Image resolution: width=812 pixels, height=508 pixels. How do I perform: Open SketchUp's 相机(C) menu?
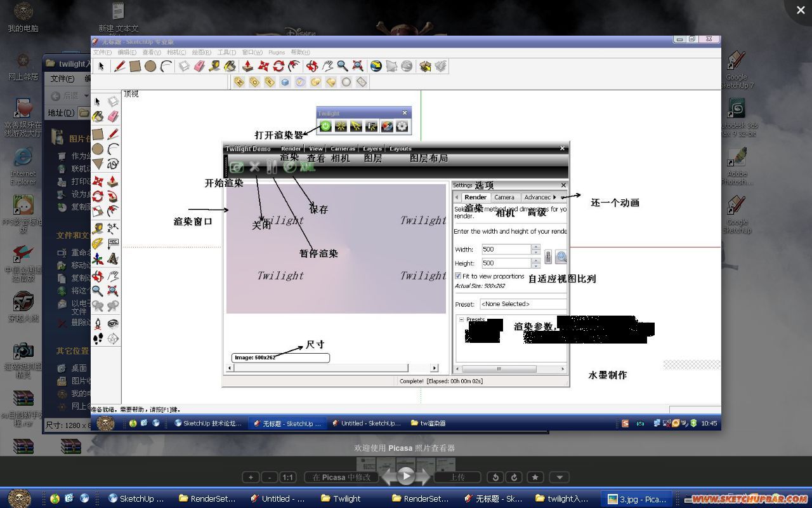pos(176,52)
